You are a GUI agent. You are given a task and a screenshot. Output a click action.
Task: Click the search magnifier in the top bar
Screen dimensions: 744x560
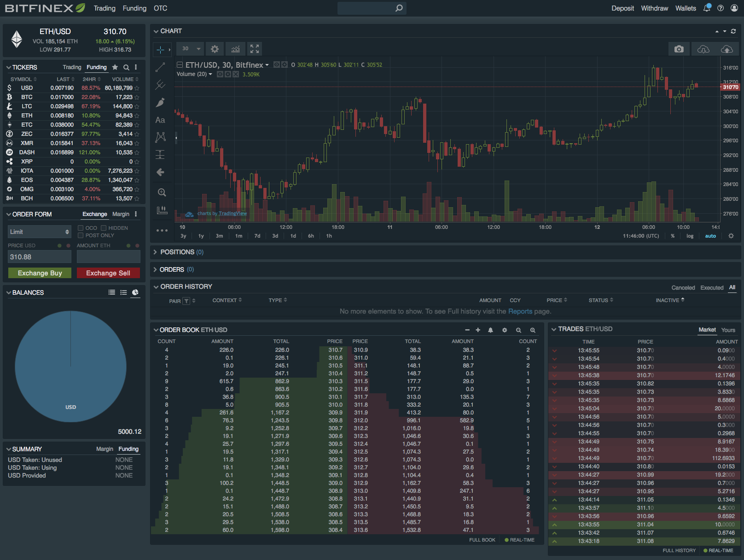[399, 8]
